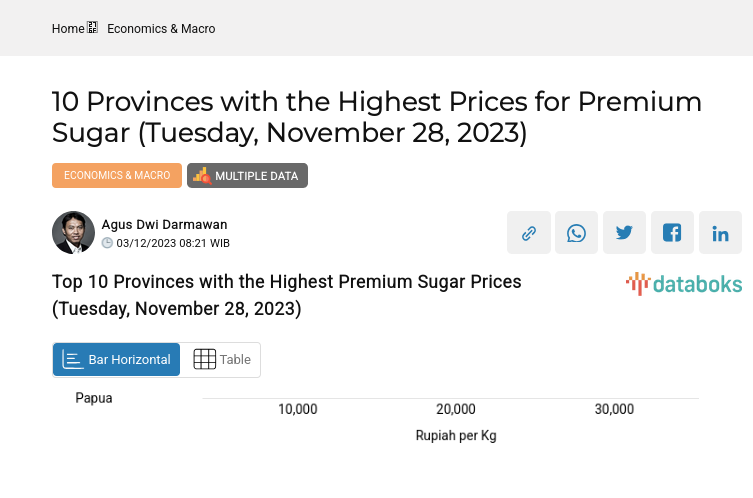Click the orange Economics & Macro tag
The width and height of the screenshot is (753, 498).
117,176
